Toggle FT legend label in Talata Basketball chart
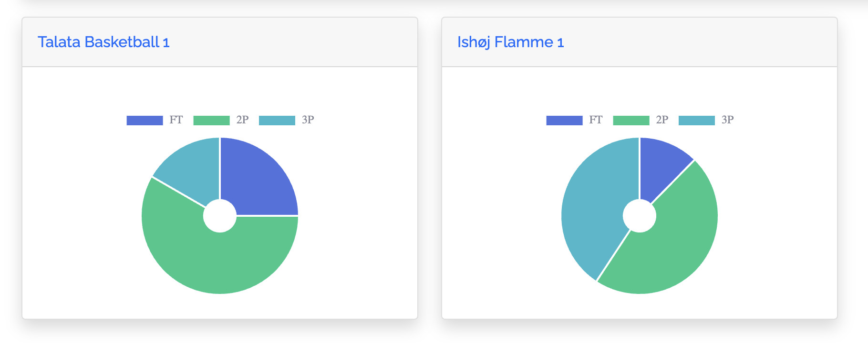Screen dimensions: 868x343 click(176, 120)
